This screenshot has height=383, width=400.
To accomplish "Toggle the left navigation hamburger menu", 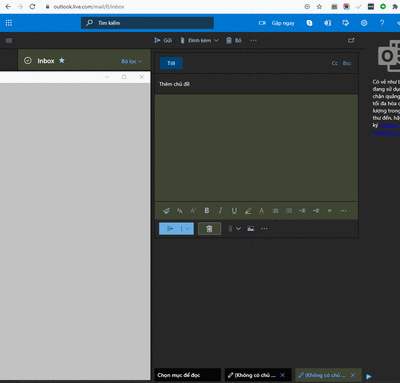I will click(9, 41).
